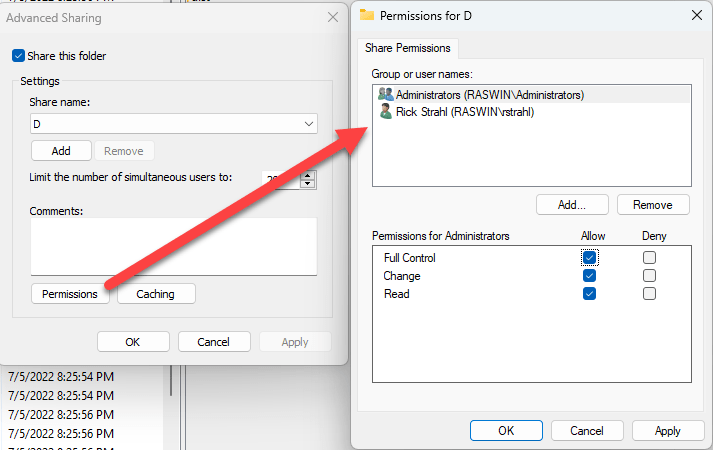The image size is (713, 450).
Task: Toggle Allow for Full Control
Action: coord(589,258)
